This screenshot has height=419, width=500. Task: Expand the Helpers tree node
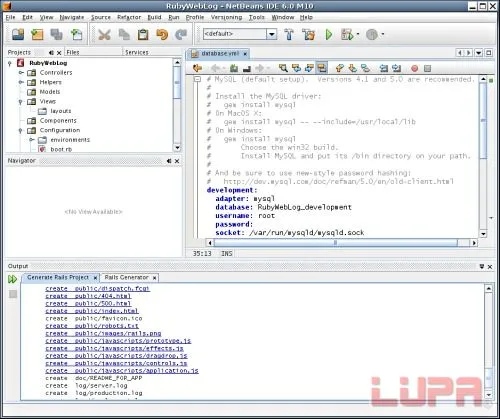[21, 82]
